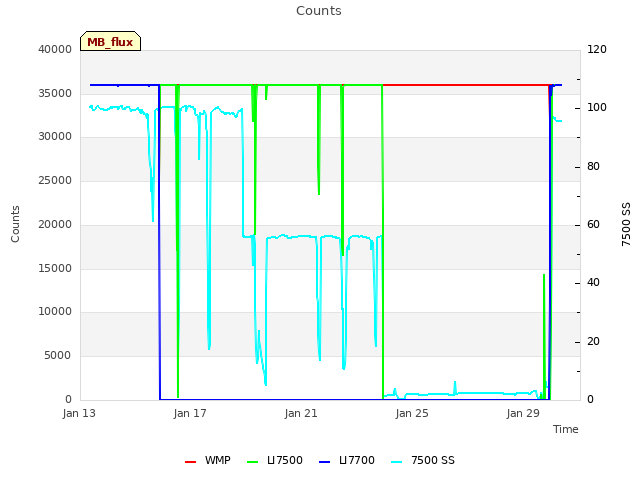640x480 pixels.
Task: Select the 7500 SS legend entry
Action: (x=423, y=460)
